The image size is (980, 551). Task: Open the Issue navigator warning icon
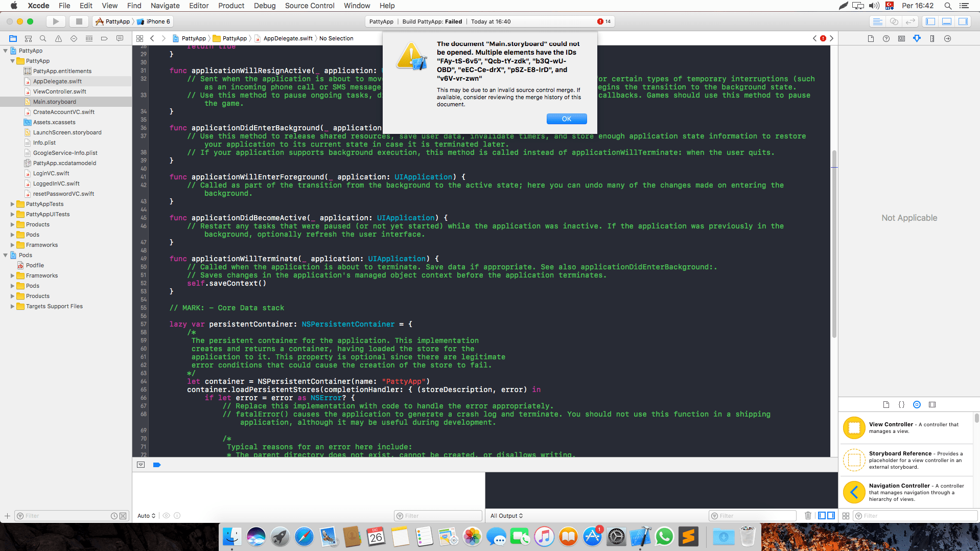click(x=58, y=38)
